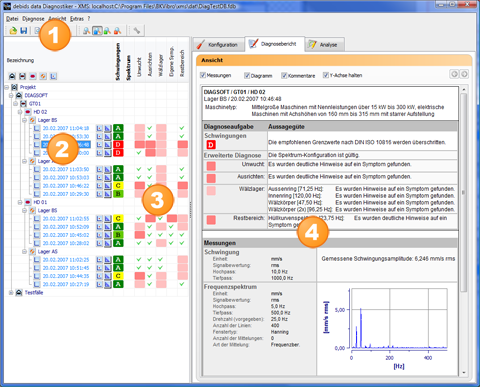This screenshot has height=387, width=480.
Task: Click the spectrum icon beside 11:04:18 measurement
Action: pos(107,128)
